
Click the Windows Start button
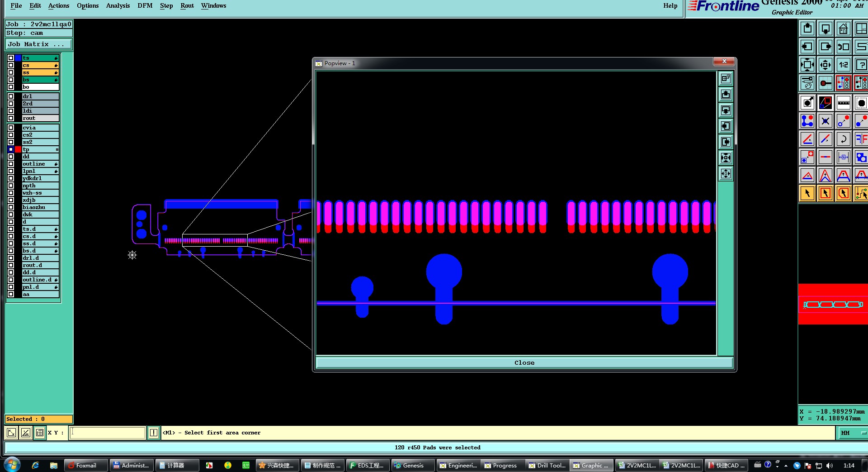12,465
